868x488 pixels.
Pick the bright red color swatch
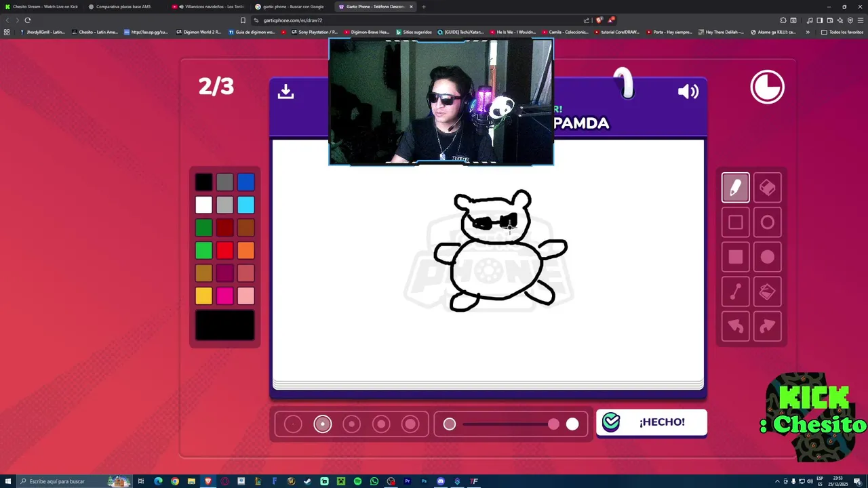pos(224,251)
